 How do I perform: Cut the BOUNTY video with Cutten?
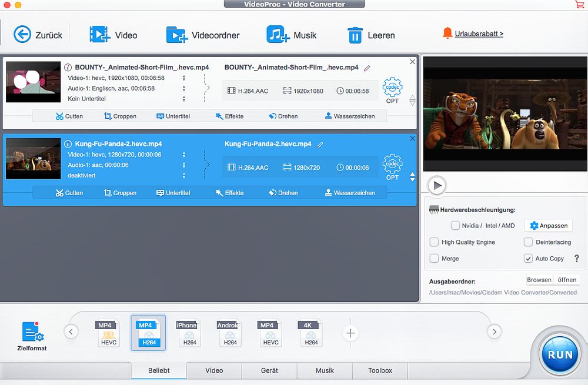pyautogui.click(x=69, y=116)
